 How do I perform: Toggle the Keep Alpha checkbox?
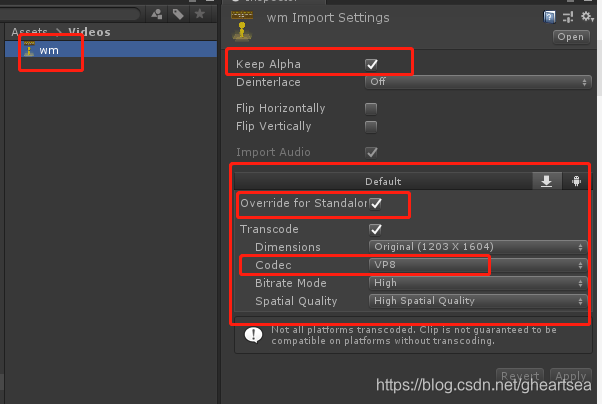coord(371,64)
